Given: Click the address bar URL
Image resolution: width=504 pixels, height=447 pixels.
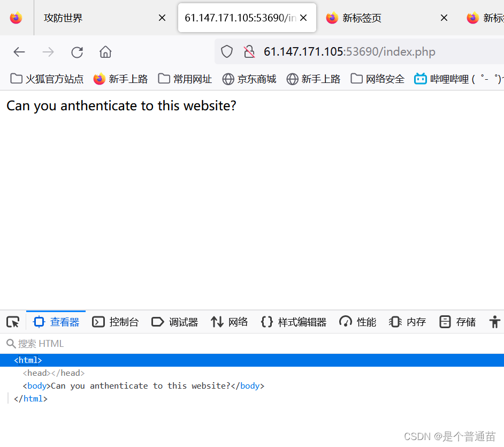Looking at the screenshot, I should point(348,51).
